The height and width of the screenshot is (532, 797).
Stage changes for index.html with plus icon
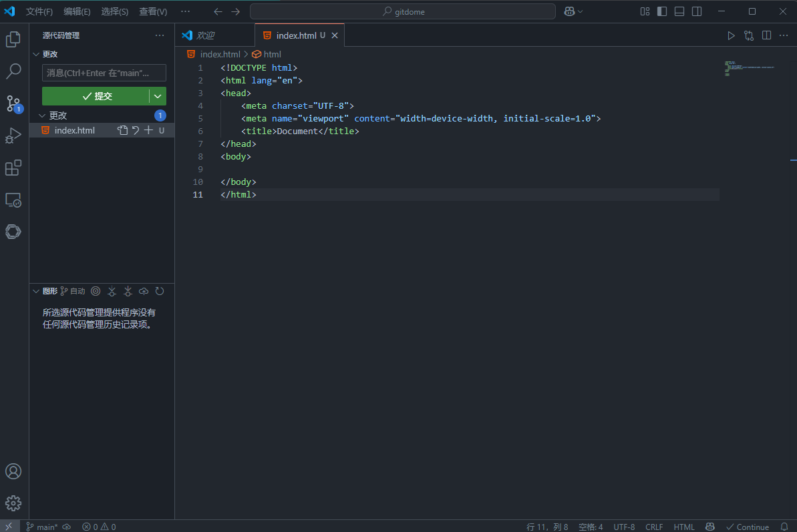(149, 130)
